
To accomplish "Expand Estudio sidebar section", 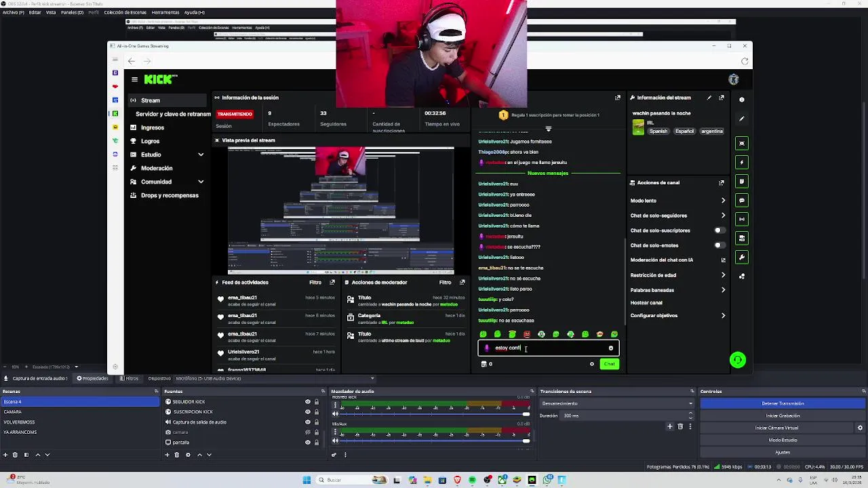I will [201, 155].
